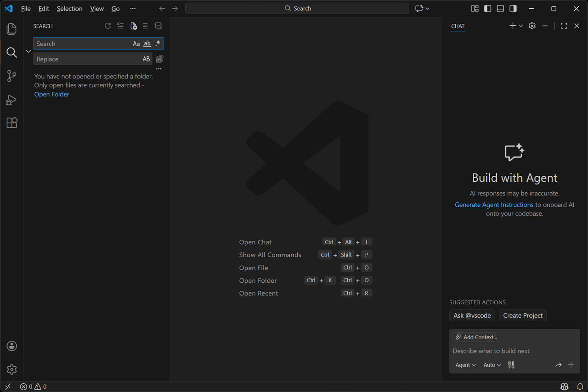Click the title bar command center search
The width and height of the screenshot is (588, 392).
(297, 8)
